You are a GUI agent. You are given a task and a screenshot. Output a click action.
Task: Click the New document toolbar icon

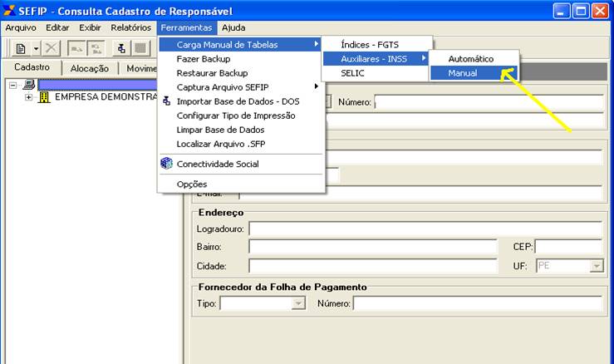click(21, 49)
